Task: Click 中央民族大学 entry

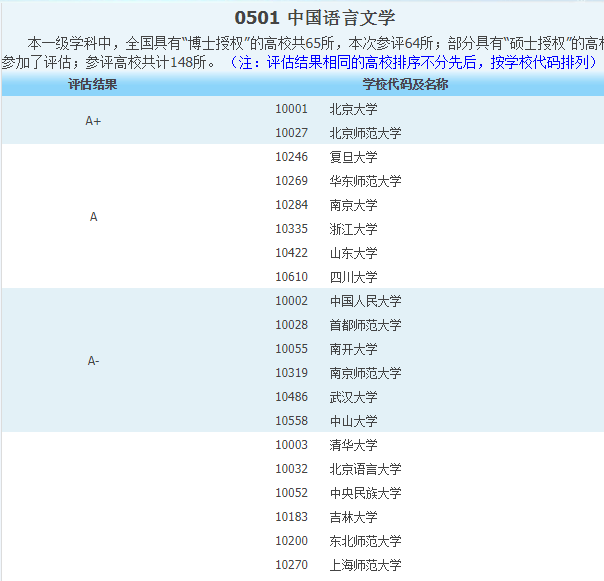Action: coord(365,493)
